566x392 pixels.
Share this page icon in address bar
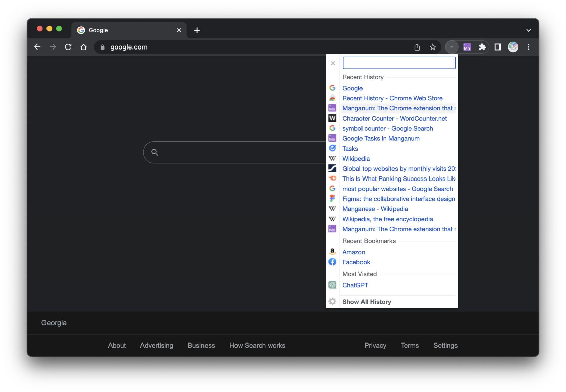[417, 47]
